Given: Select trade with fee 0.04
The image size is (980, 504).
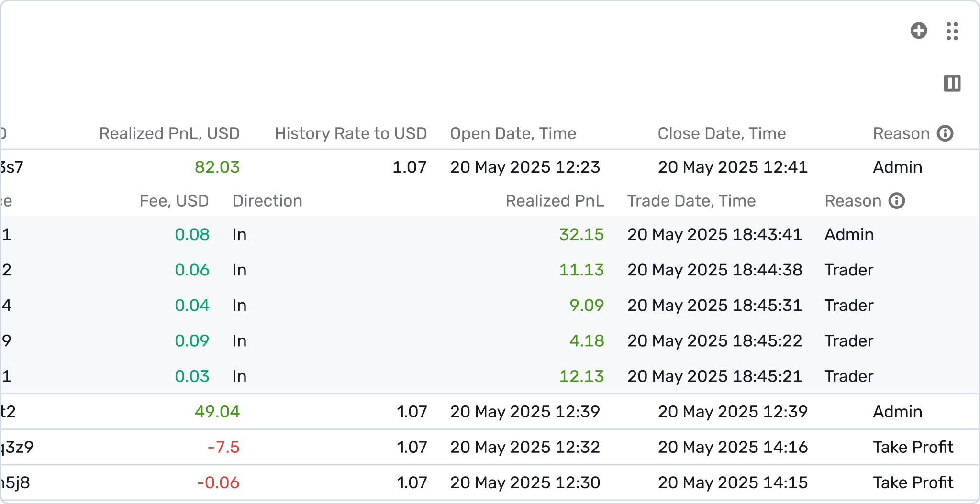Looking at the screenshot, I should pos(490,305).
